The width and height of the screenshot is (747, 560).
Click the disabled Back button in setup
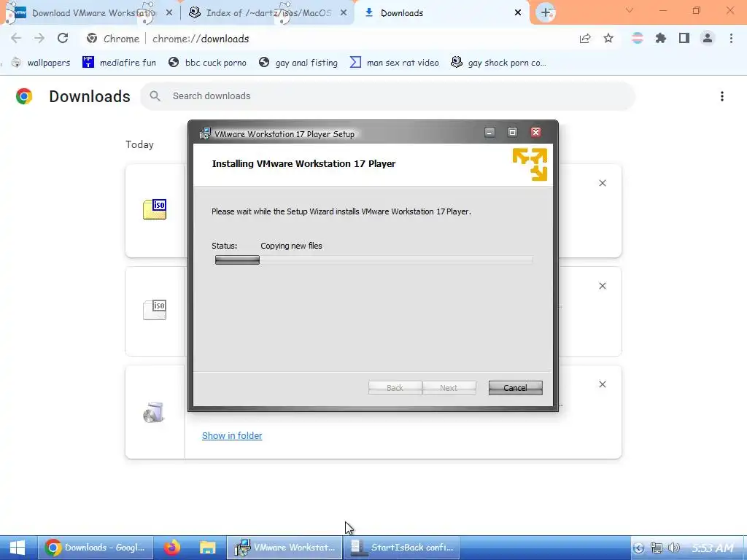(x=395, y=388)
